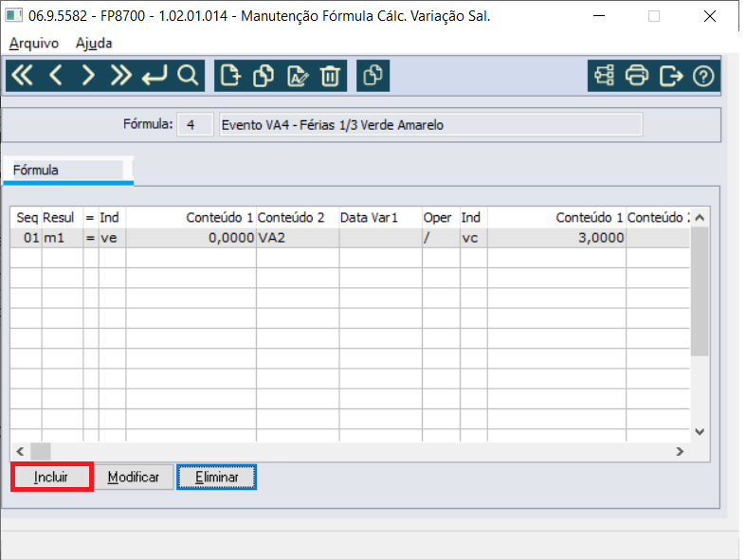Go to previous record arrow

point(56,76)
